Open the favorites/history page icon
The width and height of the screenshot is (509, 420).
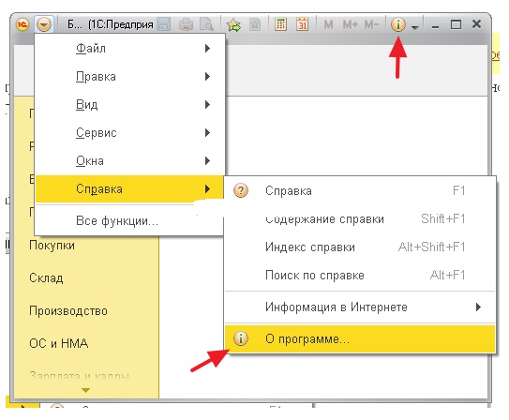(x=255, y=24)
